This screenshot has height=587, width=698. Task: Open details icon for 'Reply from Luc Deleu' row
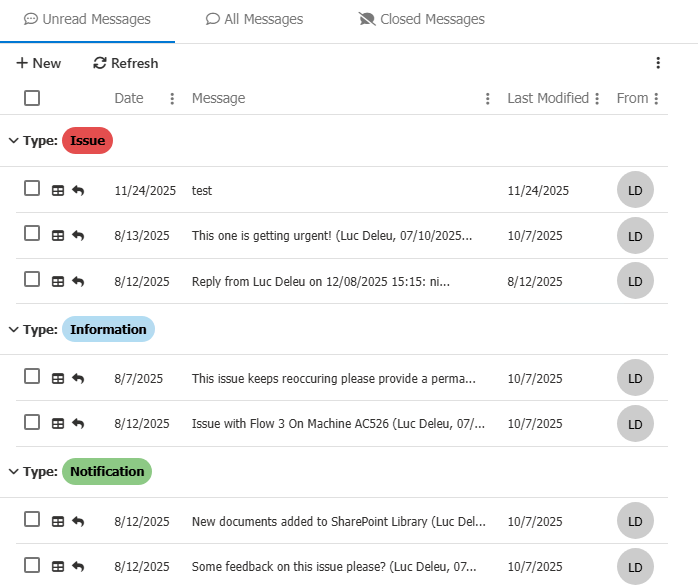pos(58,281)
